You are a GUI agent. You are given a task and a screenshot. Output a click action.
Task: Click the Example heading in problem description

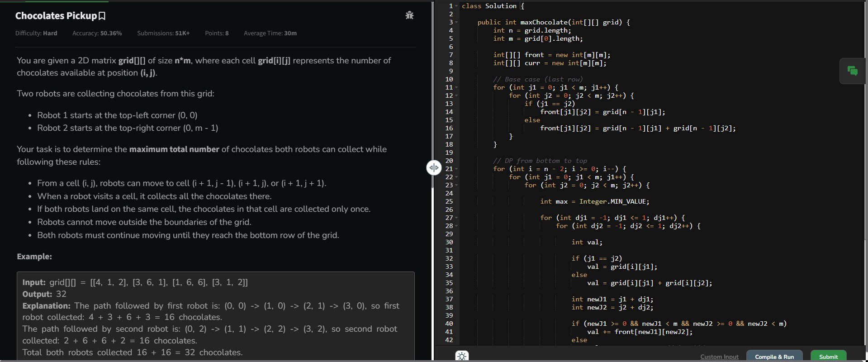click(x=34, y=257)
